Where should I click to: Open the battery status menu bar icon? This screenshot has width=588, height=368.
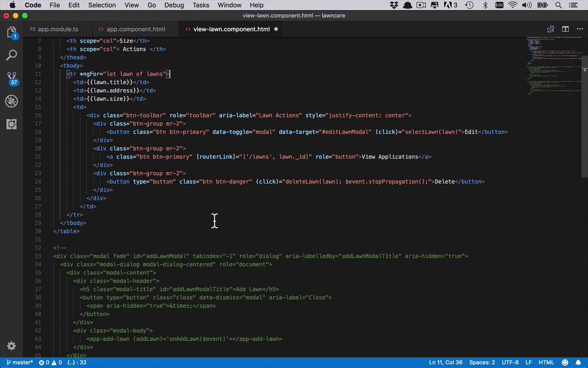coord(543,5)
